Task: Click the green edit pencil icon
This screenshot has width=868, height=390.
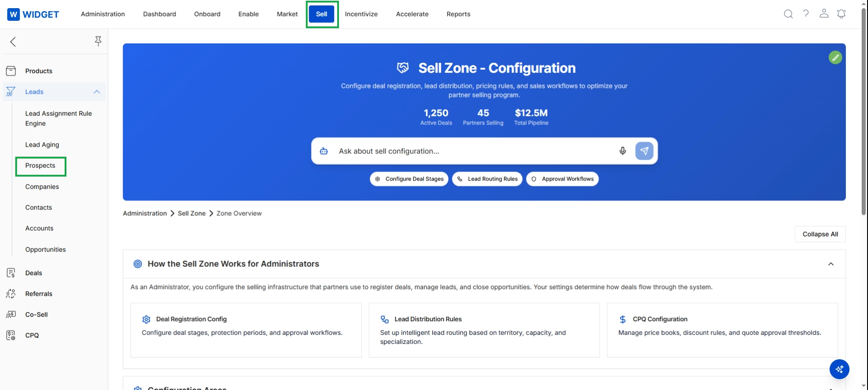Action: (835, 57)
